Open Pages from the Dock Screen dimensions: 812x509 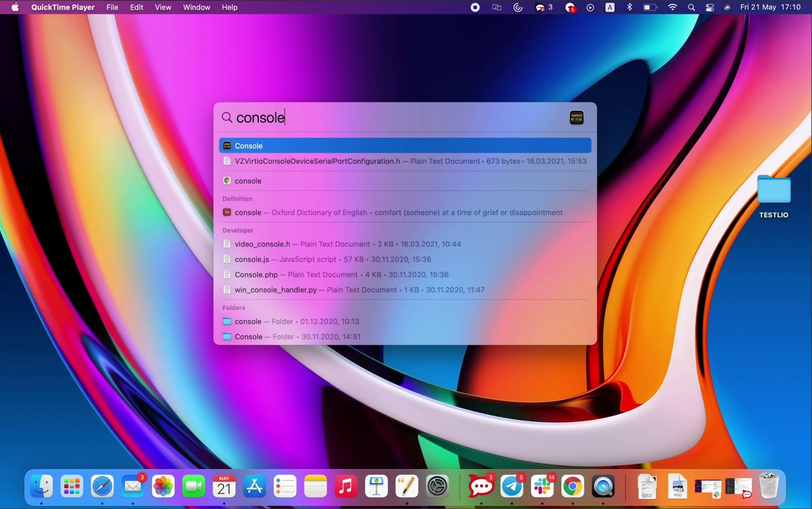coord(407,487)
